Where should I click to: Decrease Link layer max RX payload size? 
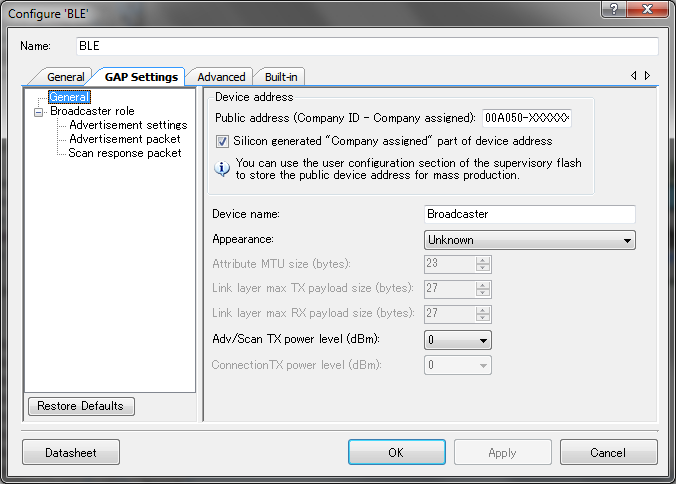click(x=483, y=318)
